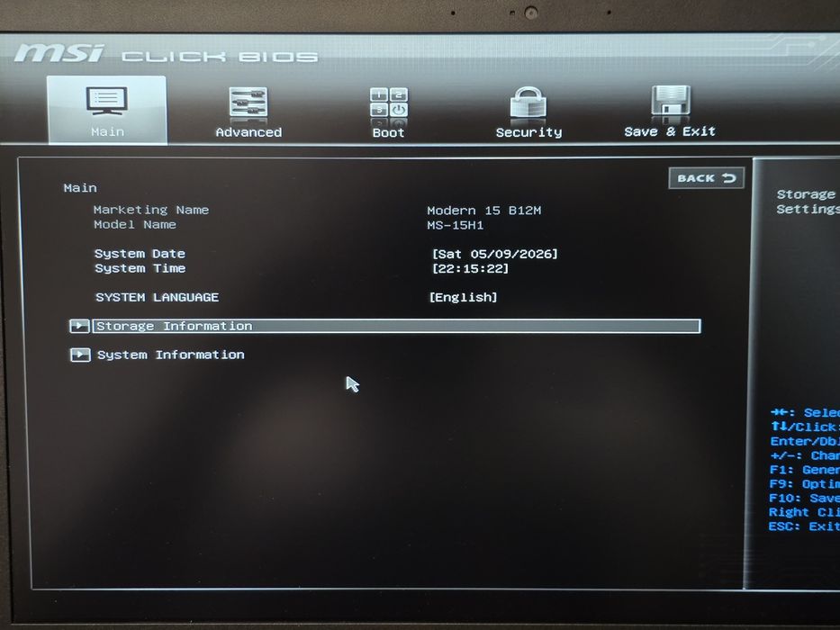Click the MS-15H1 model value
Viewport: 840px width, 630px height.
coord(456,226)
